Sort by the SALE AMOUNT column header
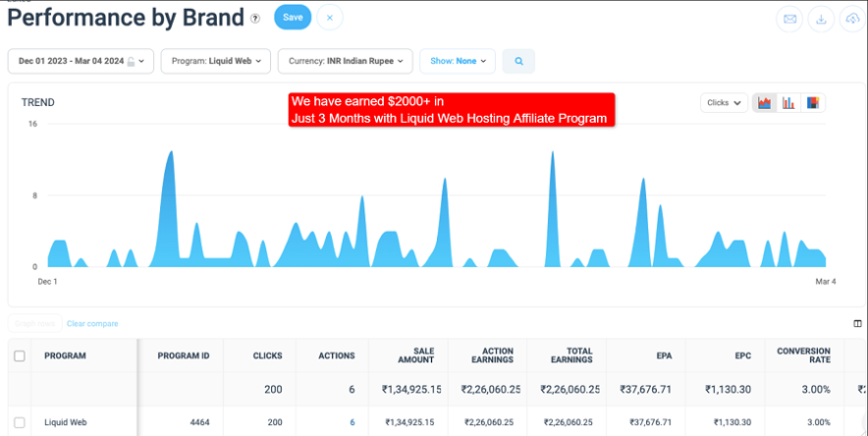This screenshot has width=868, height=436. tap(415, 355)
